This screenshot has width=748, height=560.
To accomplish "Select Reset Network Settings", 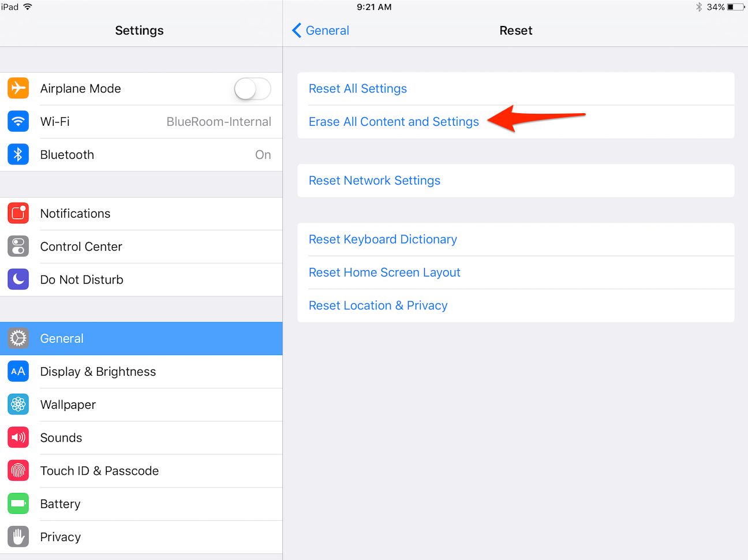I will 375,181.
